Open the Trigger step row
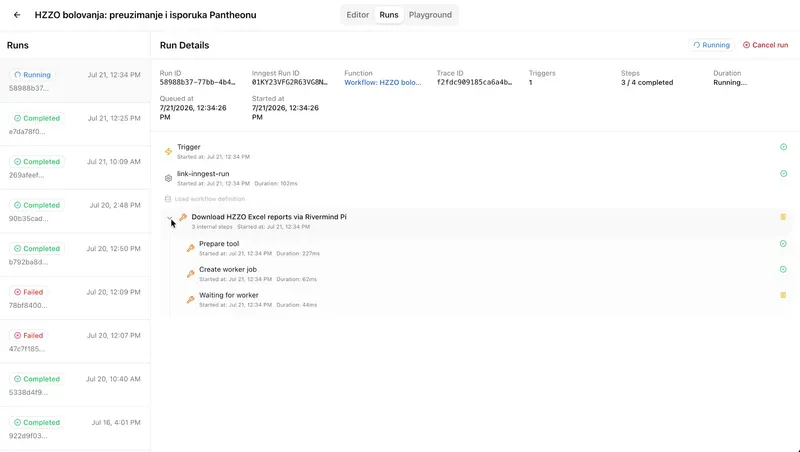Image resolution: width=800 pixels, height=452 pixels. tap(476, 152)
